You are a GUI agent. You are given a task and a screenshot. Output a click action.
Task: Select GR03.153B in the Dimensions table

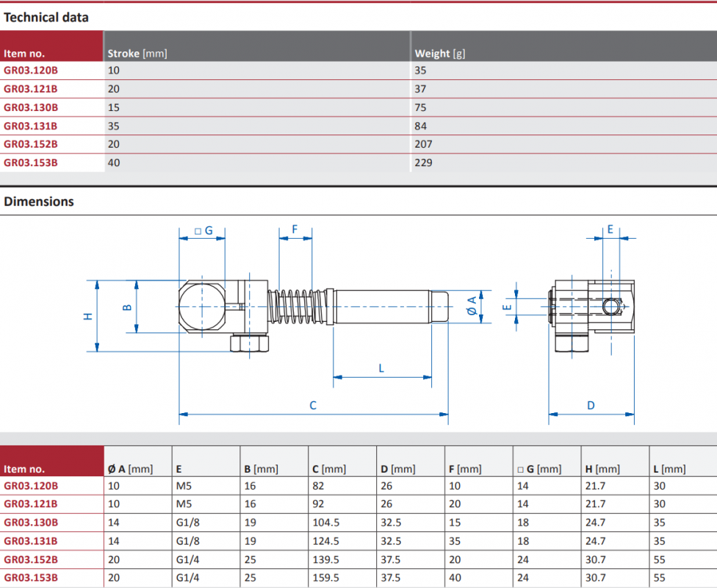[x=31, y=578]
